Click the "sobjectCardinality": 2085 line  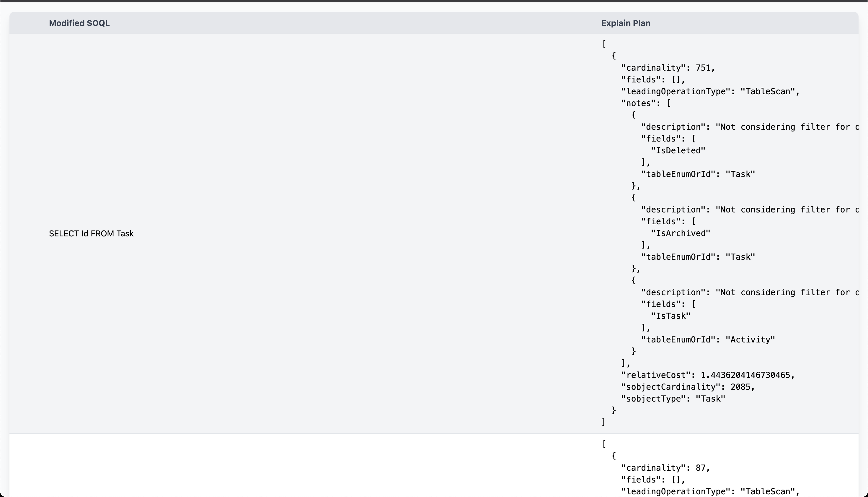[x=688, y=387]
